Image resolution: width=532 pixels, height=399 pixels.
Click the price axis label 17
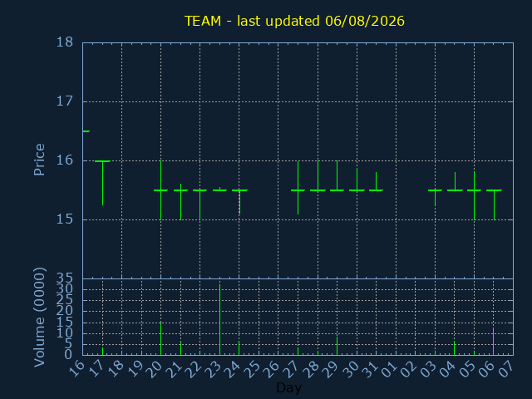(x=65, y=101)
